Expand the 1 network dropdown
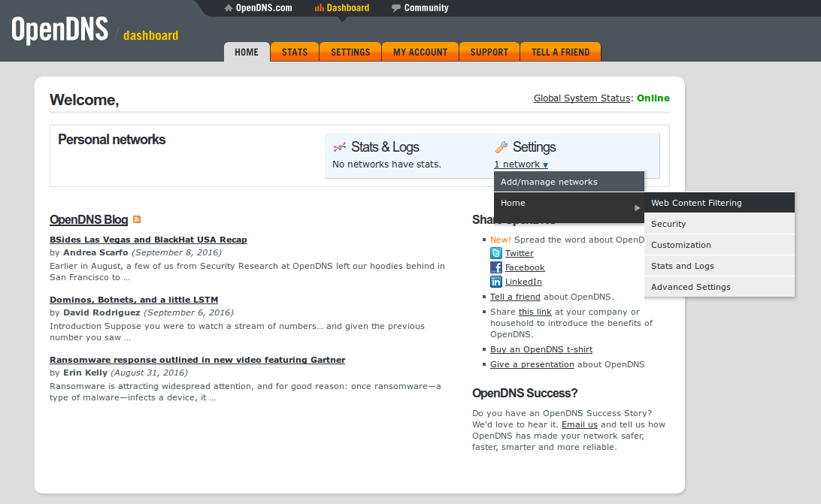821x504 pixels. click(x=521, y=164)
